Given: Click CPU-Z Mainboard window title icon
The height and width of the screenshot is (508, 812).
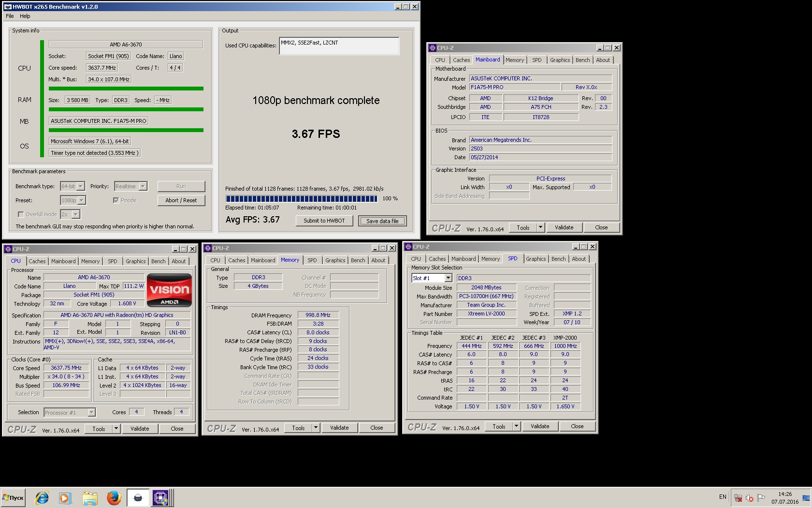Looking at the screenshot, I should click(433, 48).
